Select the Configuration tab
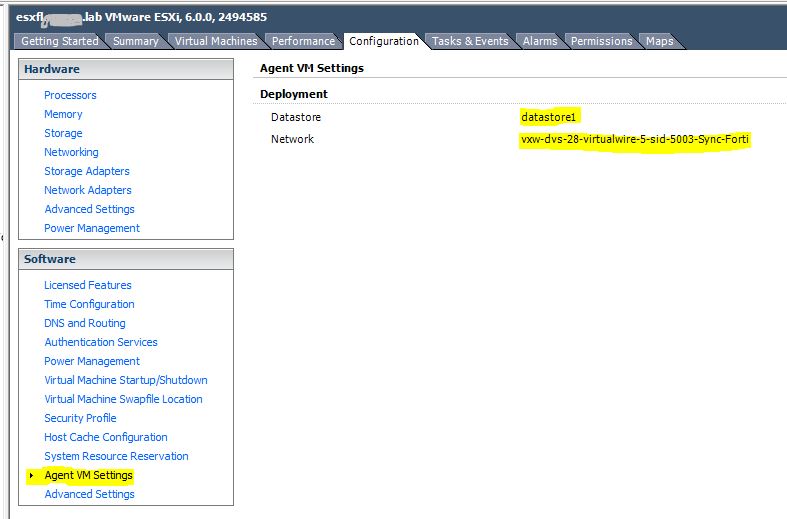This screenshot has width=787, height=519. (x=384, y=41)
